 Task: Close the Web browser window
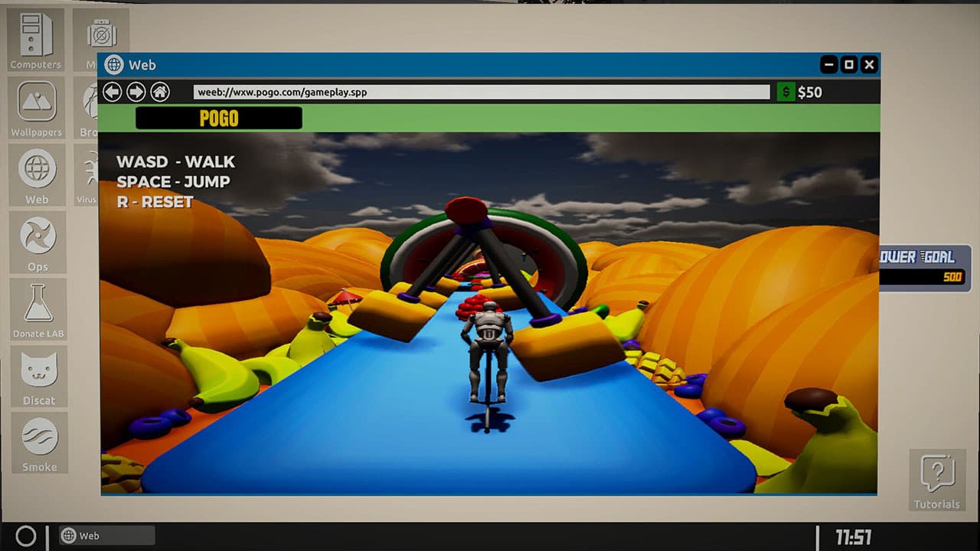tap(869, 65)
